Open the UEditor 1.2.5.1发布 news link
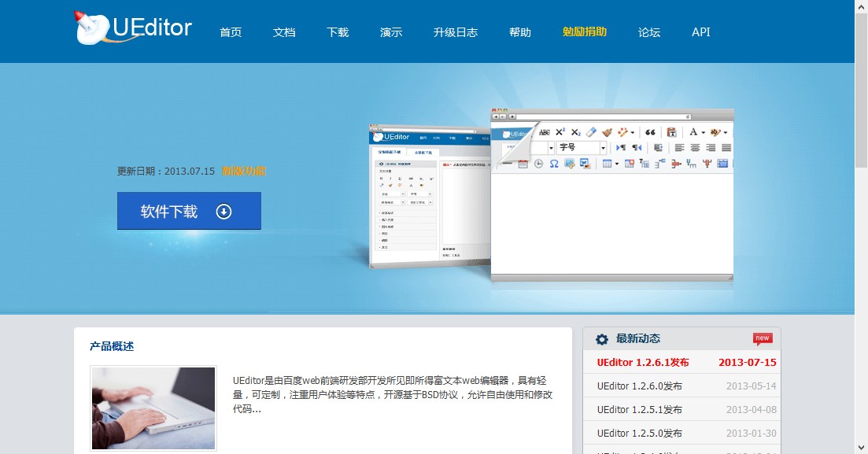Screen dimensions: 868x454 pyautogui.click(x=639, y=410)
